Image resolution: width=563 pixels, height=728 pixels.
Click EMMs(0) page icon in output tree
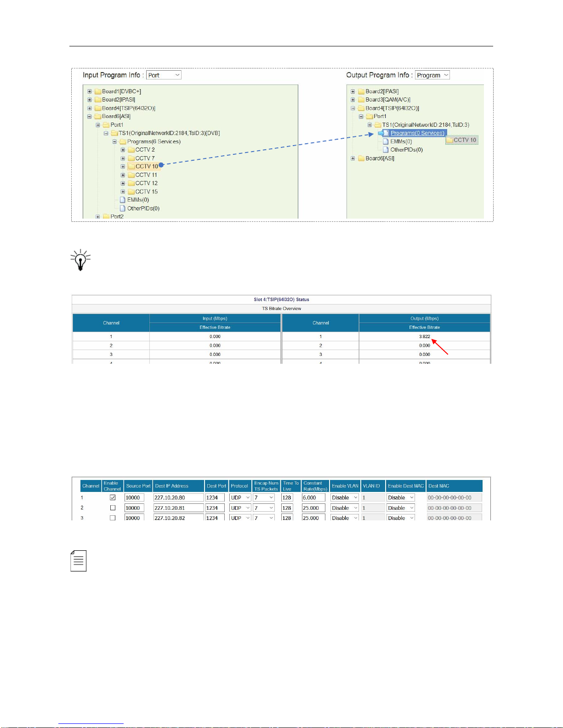point(386,141)
